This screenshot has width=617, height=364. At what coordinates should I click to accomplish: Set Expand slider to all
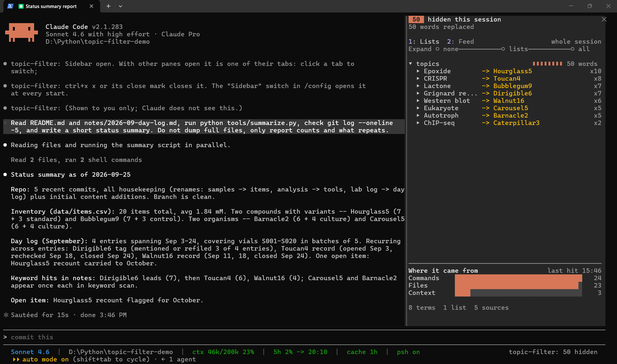tap(573, 49)
